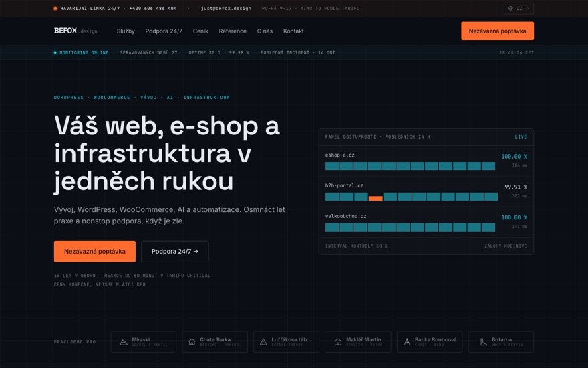This screenshot has width=588, height=368.
Task: Click header Nezávazná poptávka button
Action: [x=497, y=31]
